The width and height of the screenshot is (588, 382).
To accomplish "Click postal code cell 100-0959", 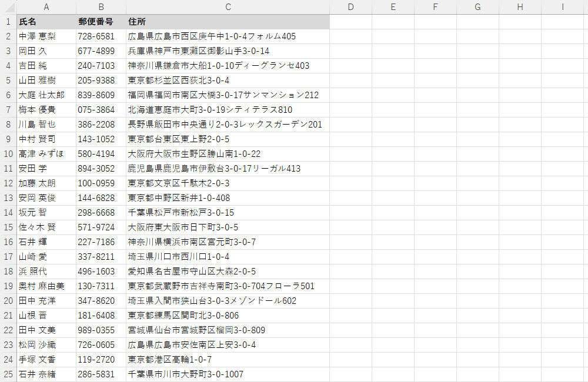I will (x=101, y=183).
